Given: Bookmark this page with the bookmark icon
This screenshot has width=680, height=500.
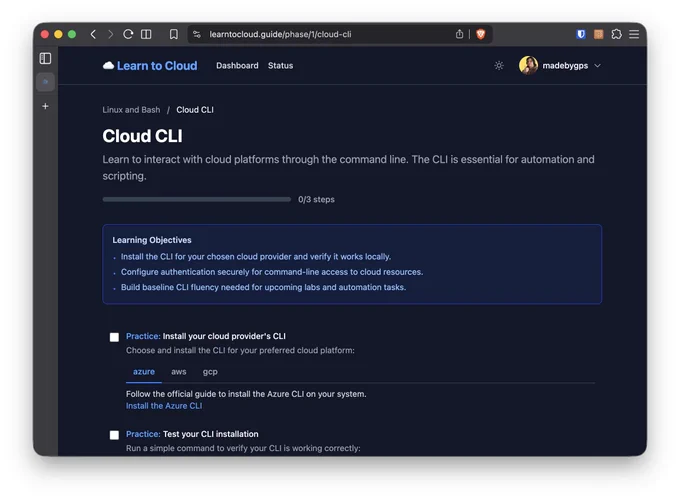Looking at the screenshot, I should 173,34.
